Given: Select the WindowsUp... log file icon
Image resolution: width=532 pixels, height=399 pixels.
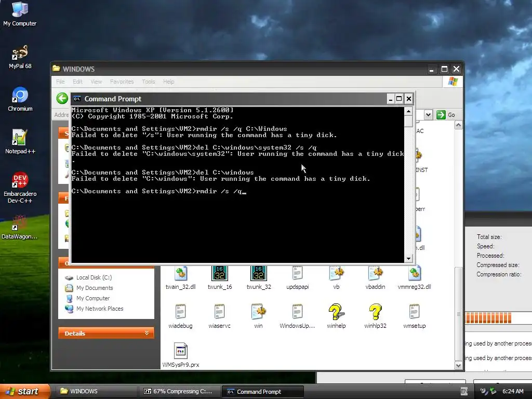Looking at the screenshot, I should tap(297, 316).
